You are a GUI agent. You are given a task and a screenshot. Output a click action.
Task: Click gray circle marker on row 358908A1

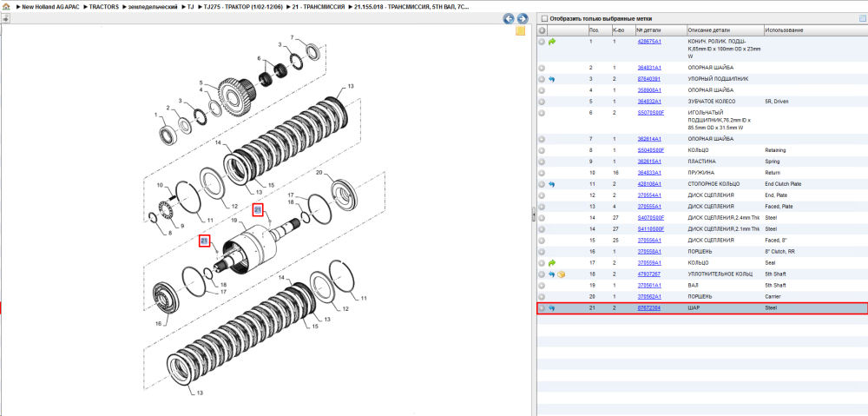[542, 90]
